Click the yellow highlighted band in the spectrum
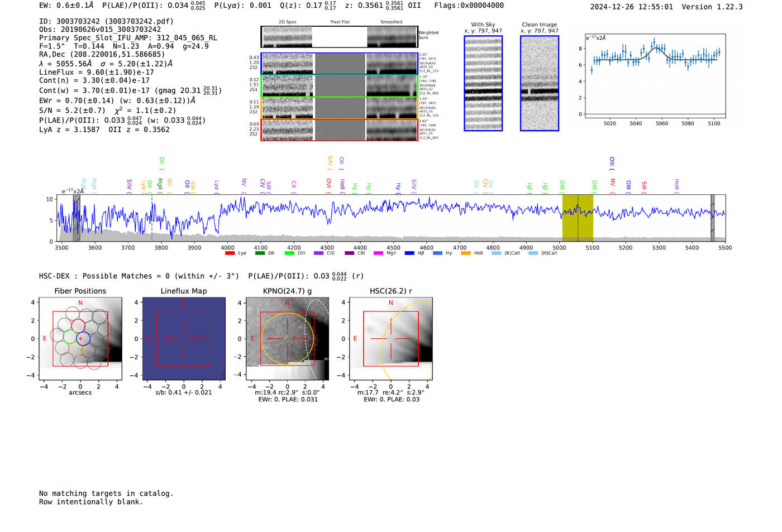The image size is (782, 532). click(578, 218)
